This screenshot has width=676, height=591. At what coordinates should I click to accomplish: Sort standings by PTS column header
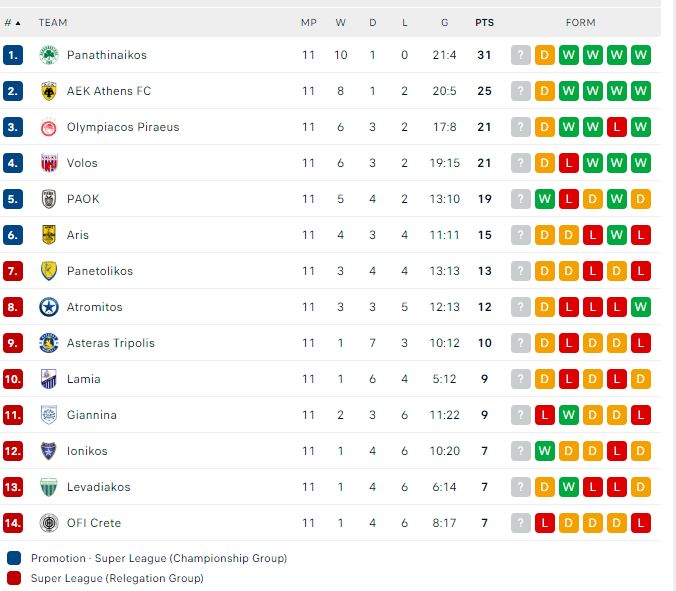(485, 23)
